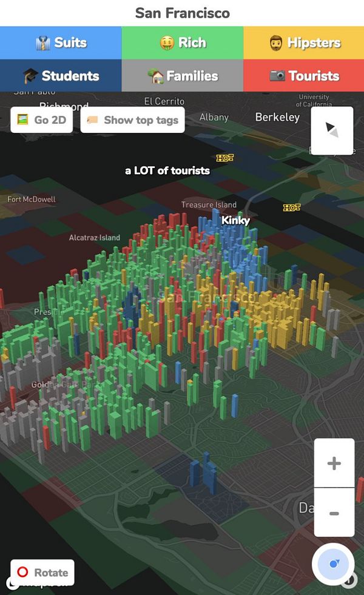Viewport: 364px width, 595px height.
Task: Click the camera Tourists icon
Action: point(277,76)
